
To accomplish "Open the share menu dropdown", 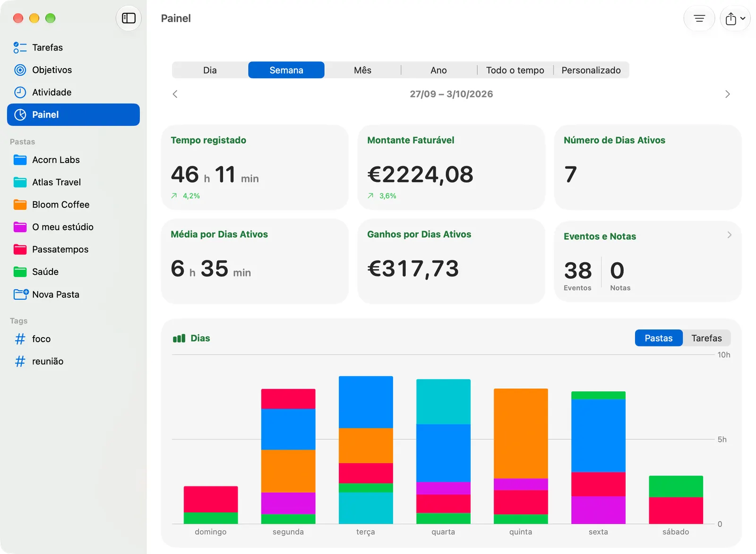I will point(735,18).
